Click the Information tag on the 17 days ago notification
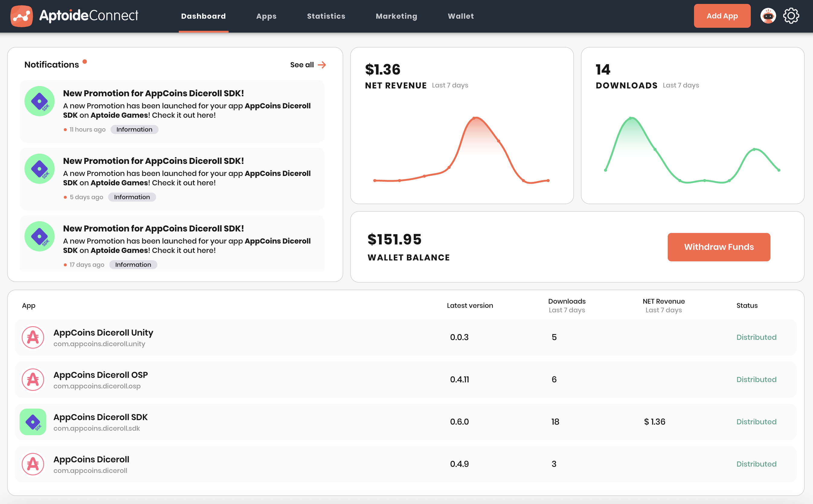Image resolution: width=813 pixels, height=504 pixels. click(133, 265)
